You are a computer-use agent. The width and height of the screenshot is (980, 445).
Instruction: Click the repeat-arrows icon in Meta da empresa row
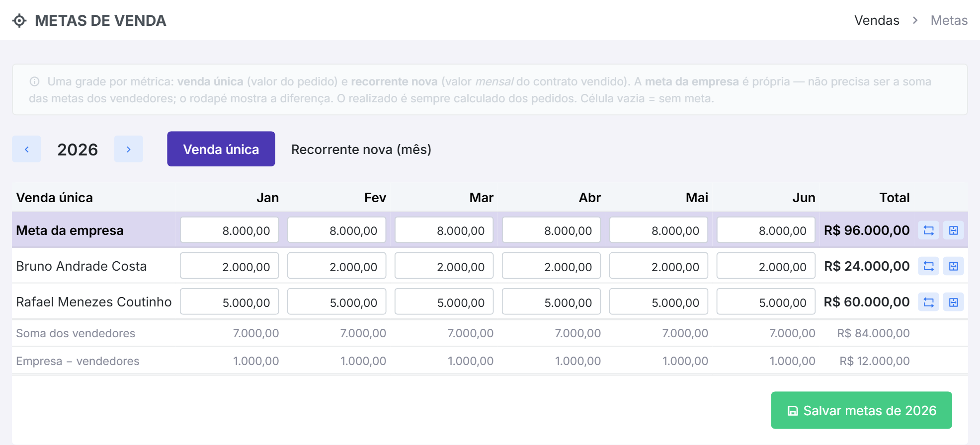(928, 230)
